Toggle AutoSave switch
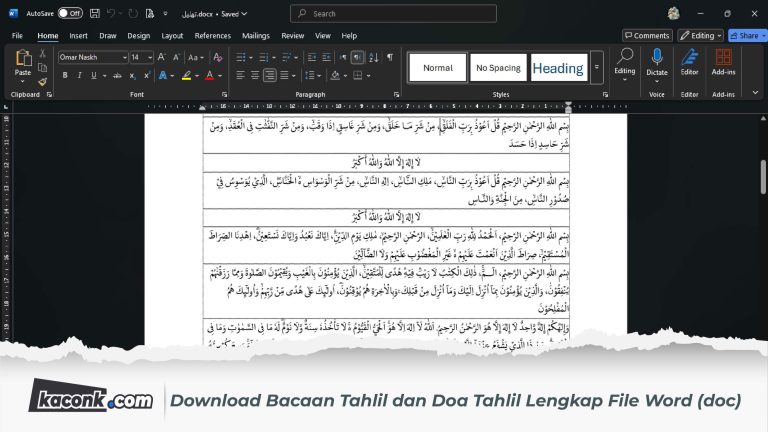This screenshot has height=432, width=768. point(70,14)
